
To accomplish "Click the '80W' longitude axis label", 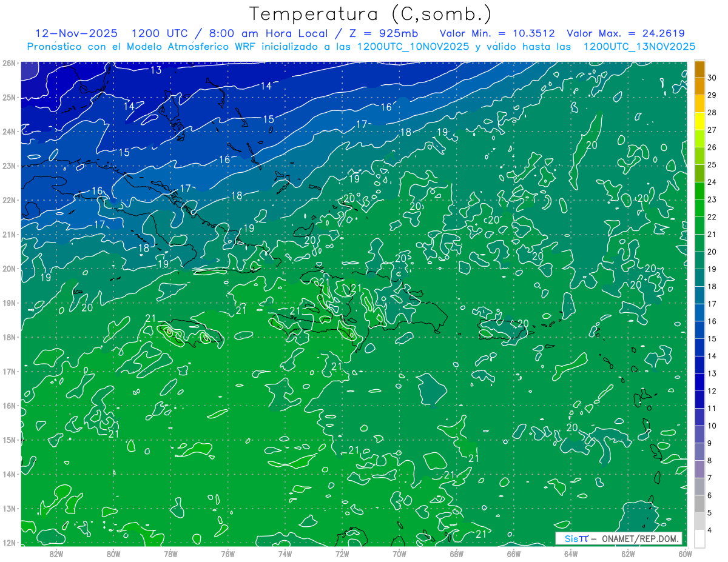I will click(113, 554).
